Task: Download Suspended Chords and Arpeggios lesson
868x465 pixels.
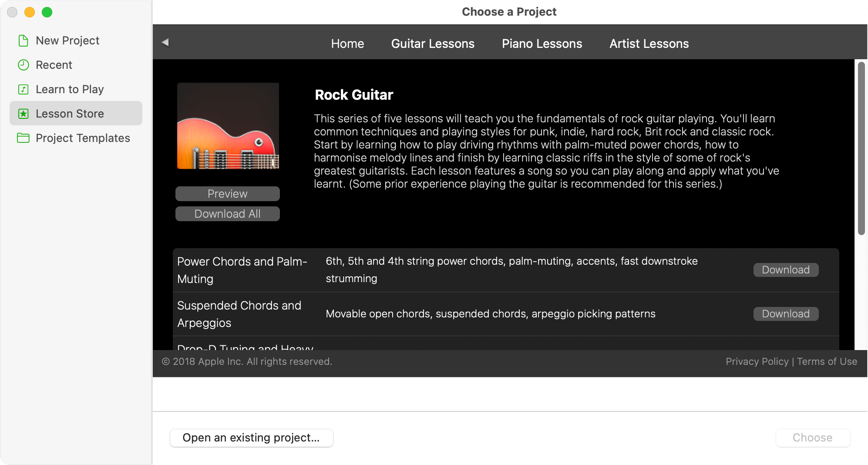Action: click(x=786, y=314)
